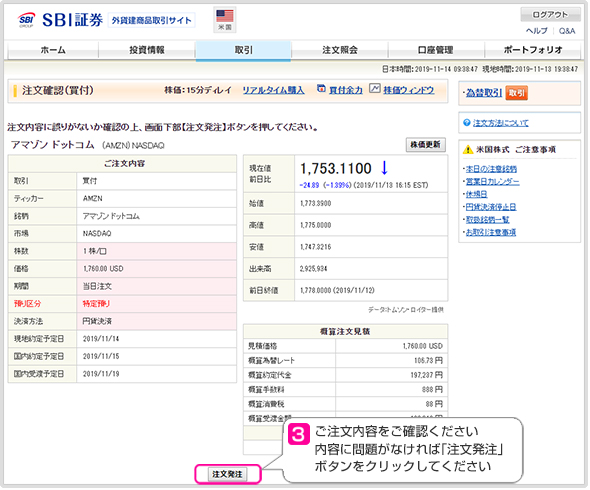Viewport: 590px width, 490px height.
Task: Click the price value 1,760.00 USD in ご注文内容
Action: coord(103,269)
